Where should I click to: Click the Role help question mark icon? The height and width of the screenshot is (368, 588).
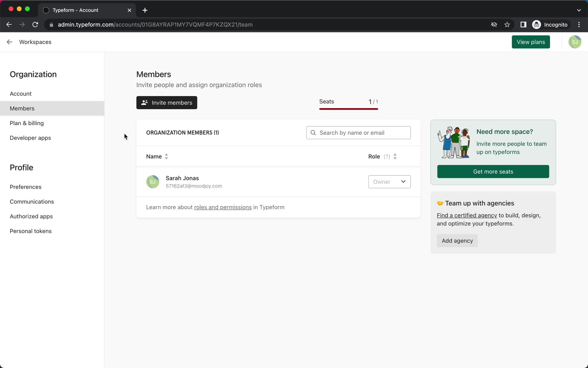point(387,157)
